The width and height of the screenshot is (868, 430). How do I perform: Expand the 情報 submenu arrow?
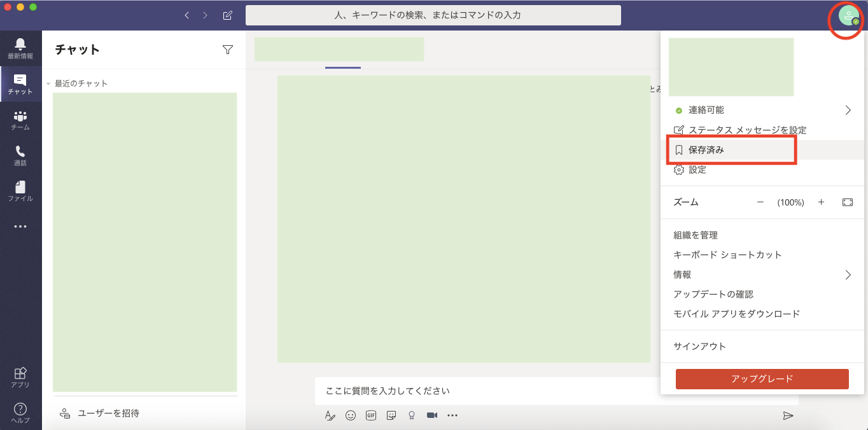coord(848,275)
